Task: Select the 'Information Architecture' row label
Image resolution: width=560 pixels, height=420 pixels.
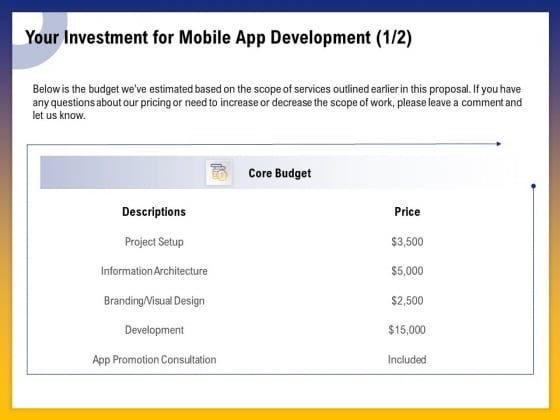Action: coord(154,271)
